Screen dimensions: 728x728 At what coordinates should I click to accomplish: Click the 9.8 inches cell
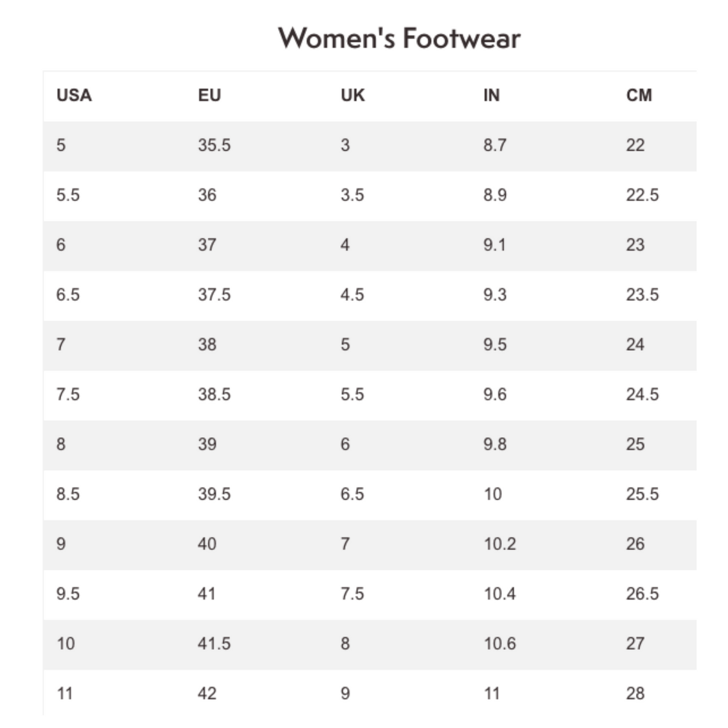[495, 444]
